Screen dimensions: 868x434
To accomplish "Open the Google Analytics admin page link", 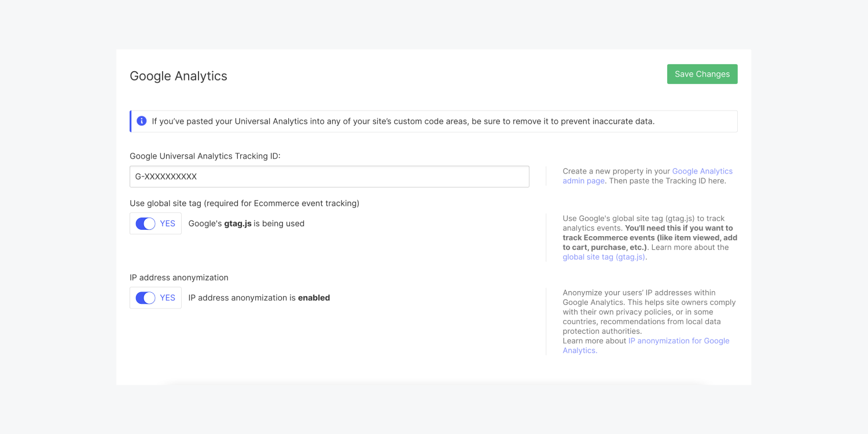I will pos(702,171).
